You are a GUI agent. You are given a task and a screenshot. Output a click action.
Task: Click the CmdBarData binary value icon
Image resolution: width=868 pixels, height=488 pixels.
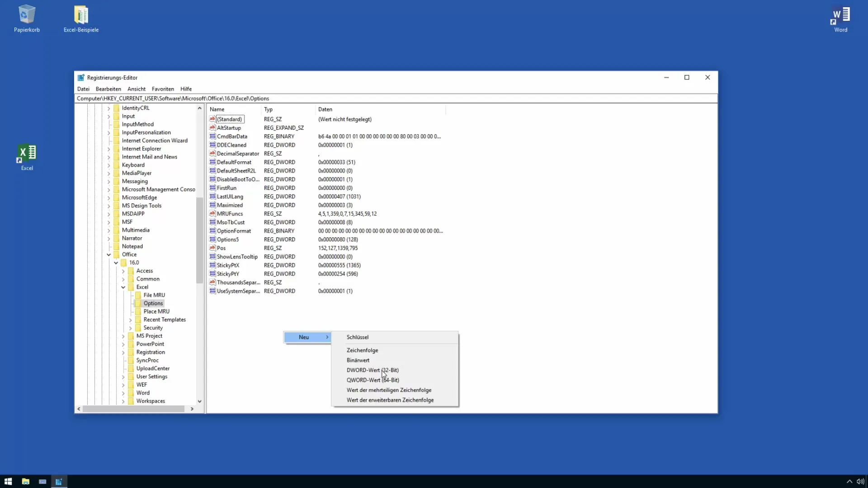(x=212, y=136)
